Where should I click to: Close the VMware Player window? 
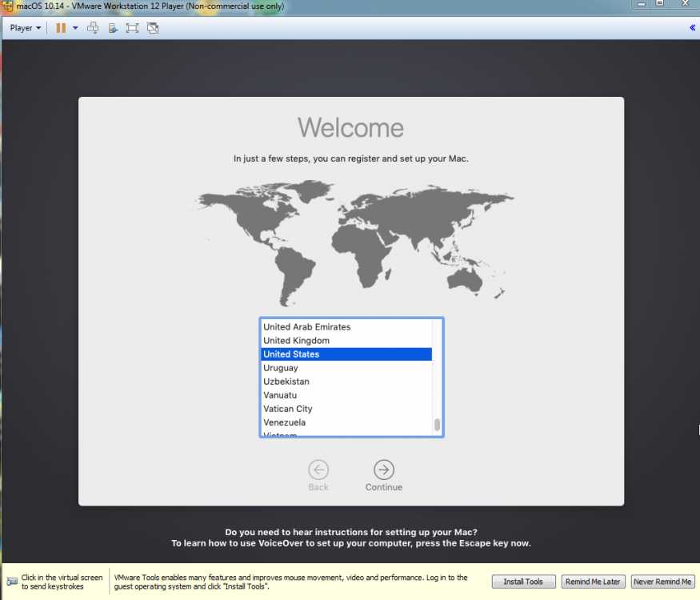click(685, 4)
